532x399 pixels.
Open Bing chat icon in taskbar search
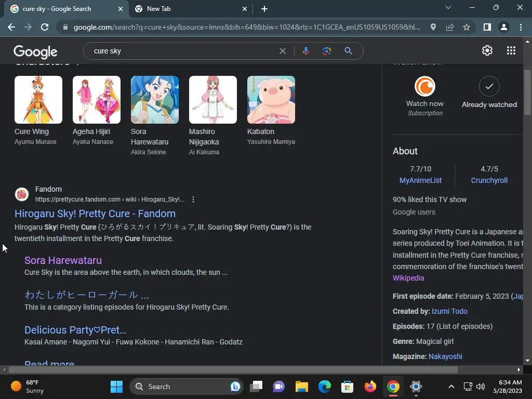tap(235, 387)
